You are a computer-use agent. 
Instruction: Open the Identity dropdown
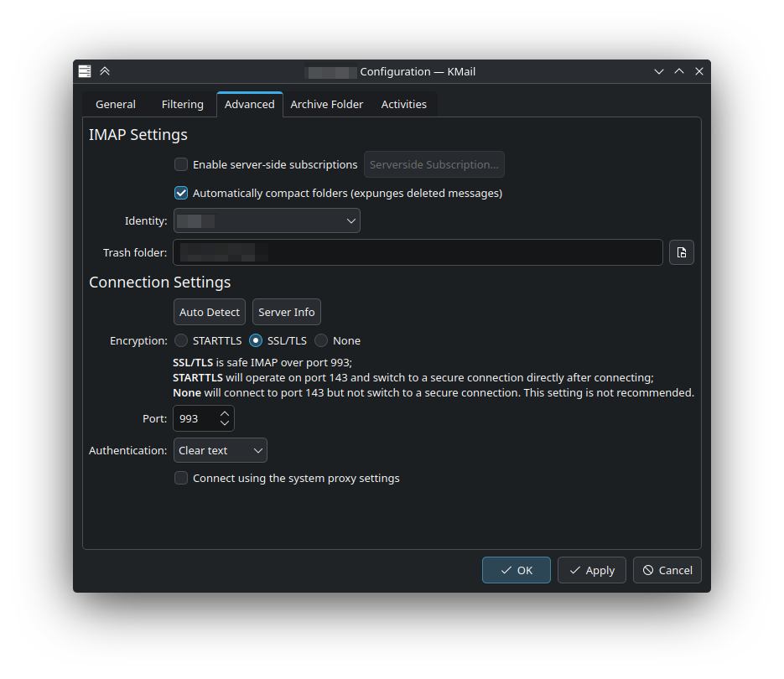(267, 221)
